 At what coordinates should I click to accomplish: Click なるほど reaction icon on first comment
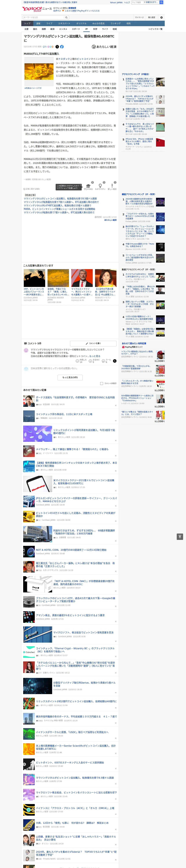point(91,361)
